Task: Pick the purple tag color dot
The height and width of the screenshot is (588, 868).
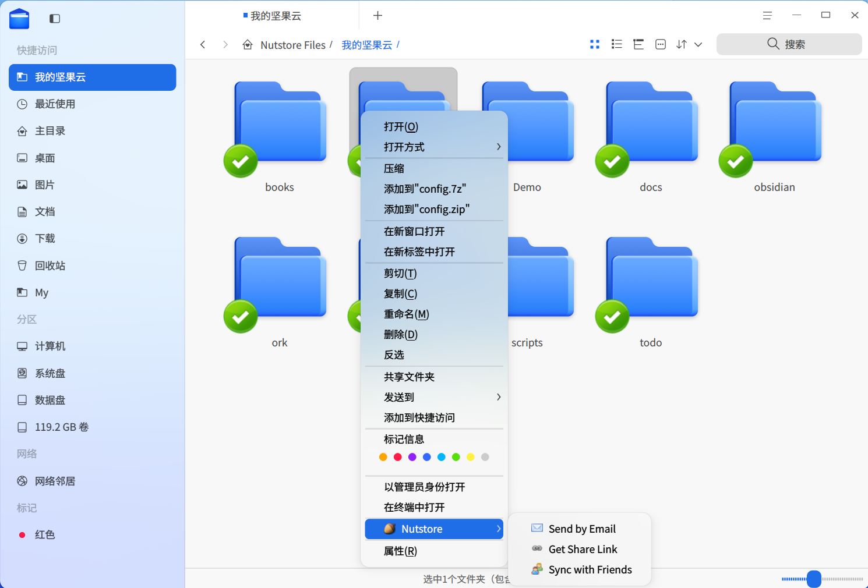Action: [x=412, y=457]
